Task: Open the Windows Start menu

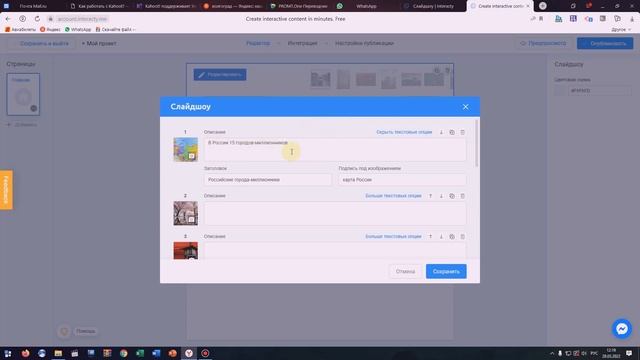Action: coord(8,353)
